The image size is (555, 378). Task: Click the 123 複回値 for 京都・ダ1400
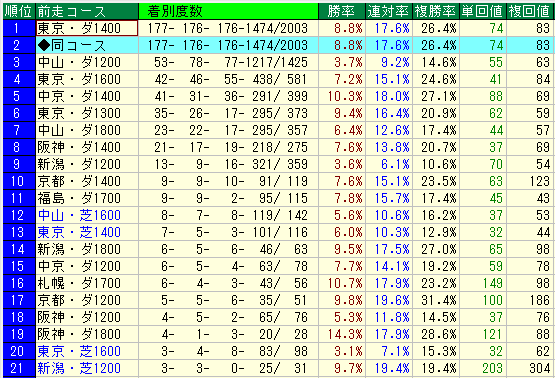coord(530,181)
